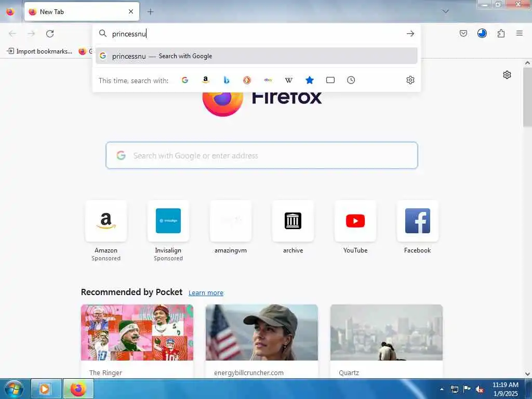Open the Action Center flag icon
This screenshot has width=532, height=399.
click(467, 389)
